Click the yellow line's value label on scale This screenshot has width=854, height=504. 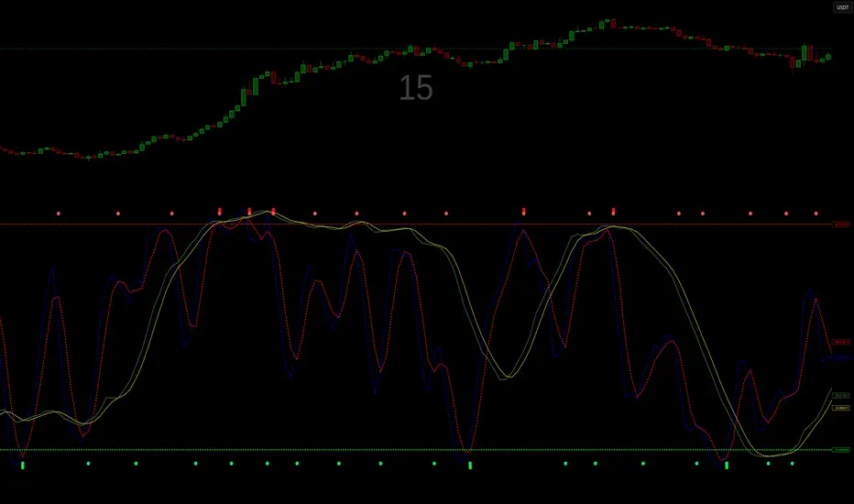click(x=841, y=408)
